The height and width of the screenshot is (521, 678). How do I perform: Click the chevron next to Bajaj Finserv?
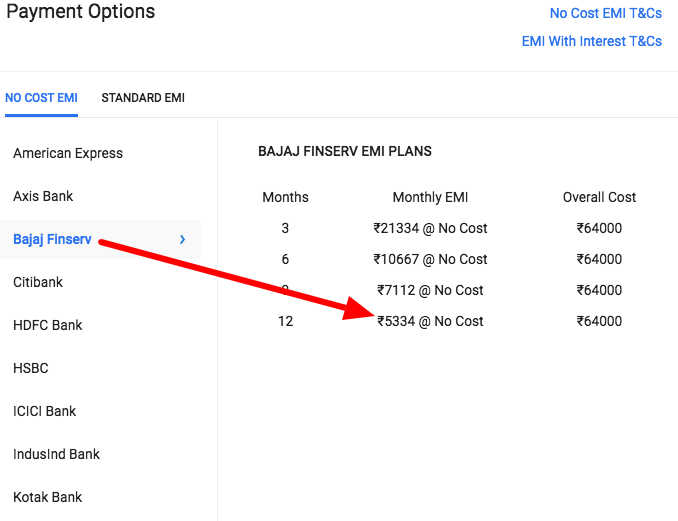(x=182, y=239)
